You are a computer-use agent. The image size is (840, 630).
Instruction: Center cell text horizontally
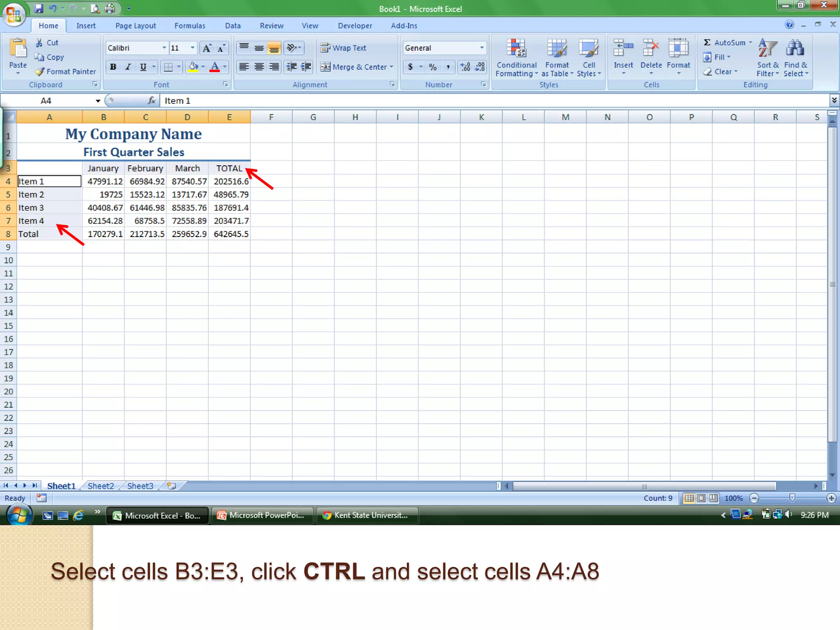259,66
